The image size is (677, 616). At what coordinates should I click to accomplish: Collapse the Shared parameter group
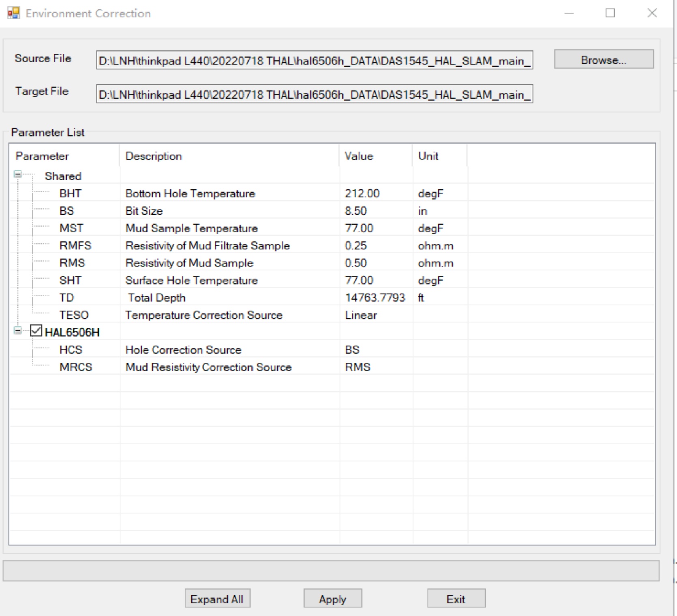click(18, 174)
